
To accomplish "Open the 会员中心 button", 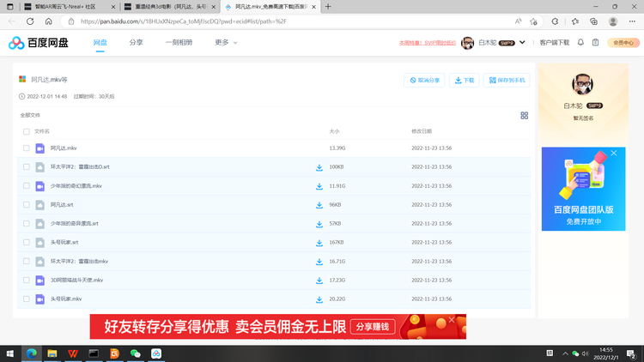I will [x=623, y=43].
